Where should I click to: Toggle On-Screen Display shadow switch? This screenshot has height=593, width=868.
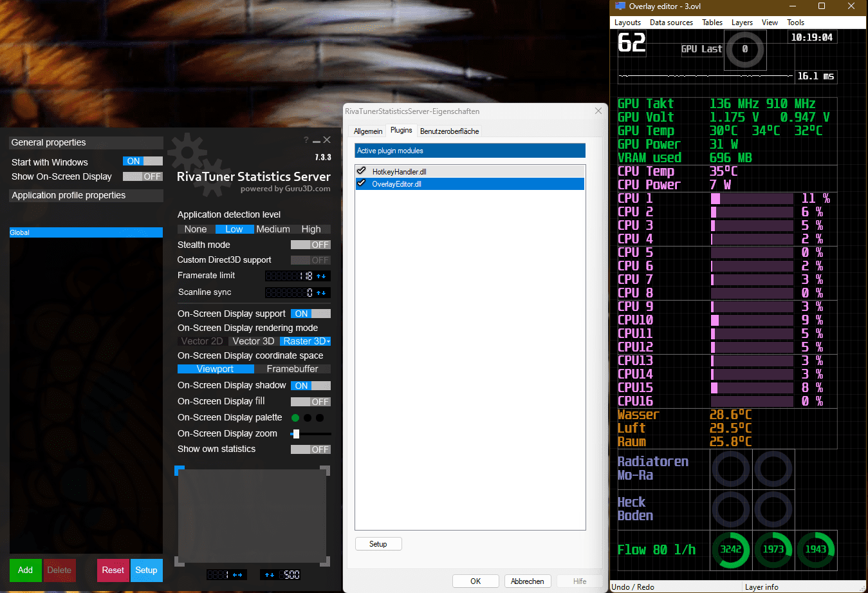[x=311, y=386]
